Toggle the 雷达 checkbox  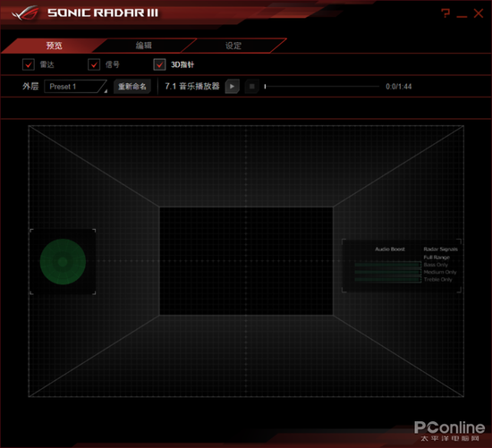point(29,64)
